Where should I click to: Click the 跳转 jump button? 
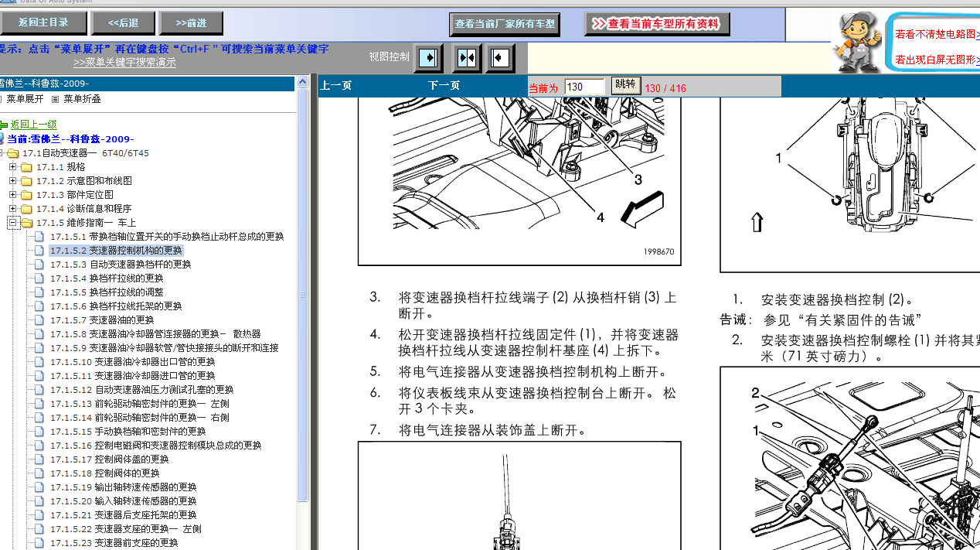point(625,85)
